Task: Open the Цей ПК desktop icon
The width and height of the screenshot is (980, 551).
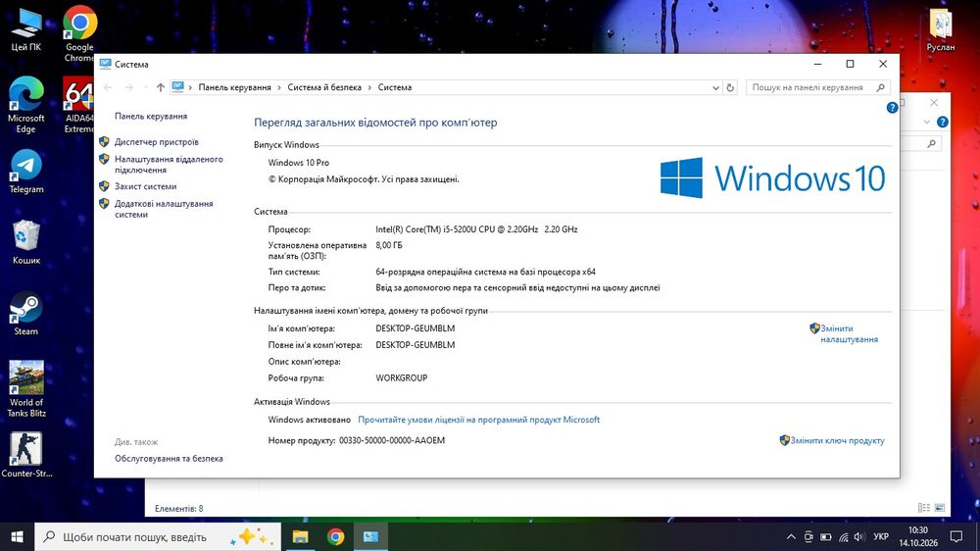Action: coord(26,28)
